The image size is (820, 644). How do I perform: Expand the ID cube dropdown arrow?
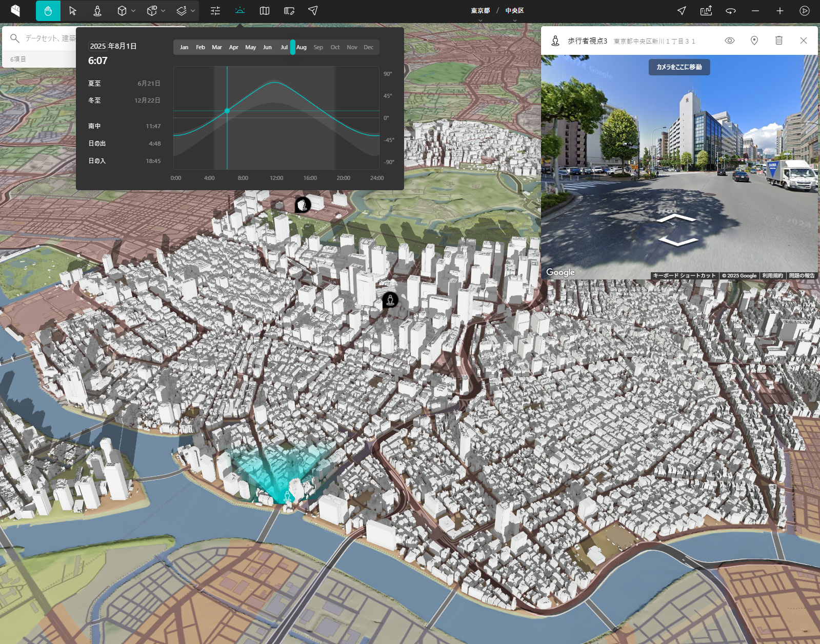pos(163,11)
